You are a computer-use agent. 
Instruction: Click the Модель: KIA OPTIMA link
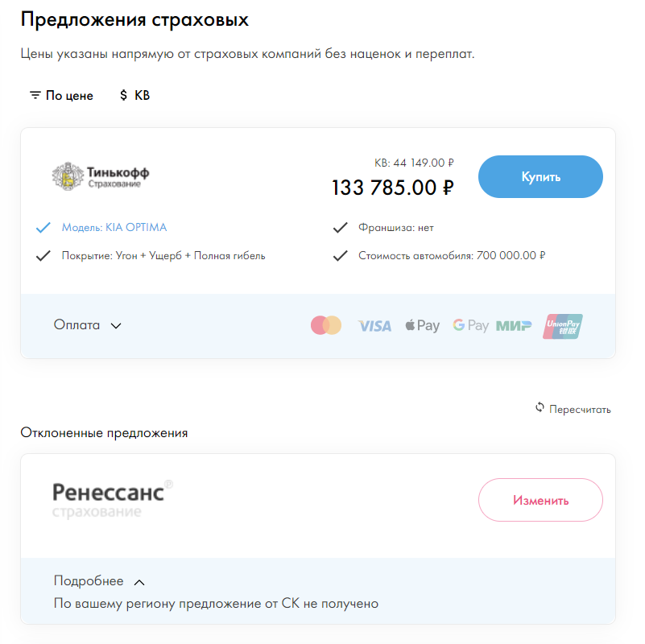114,228
